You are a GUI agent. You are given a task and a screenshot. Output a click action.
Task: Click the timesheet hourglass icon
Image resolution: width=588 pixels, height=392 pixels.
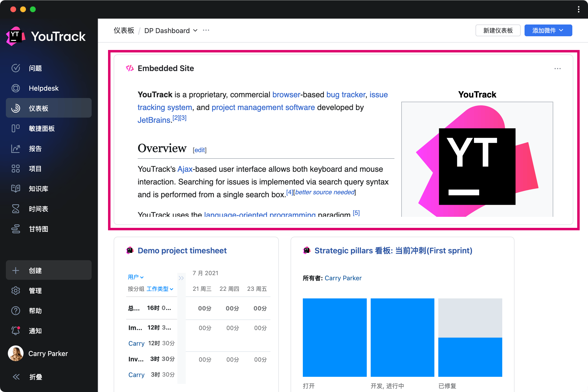15,209
